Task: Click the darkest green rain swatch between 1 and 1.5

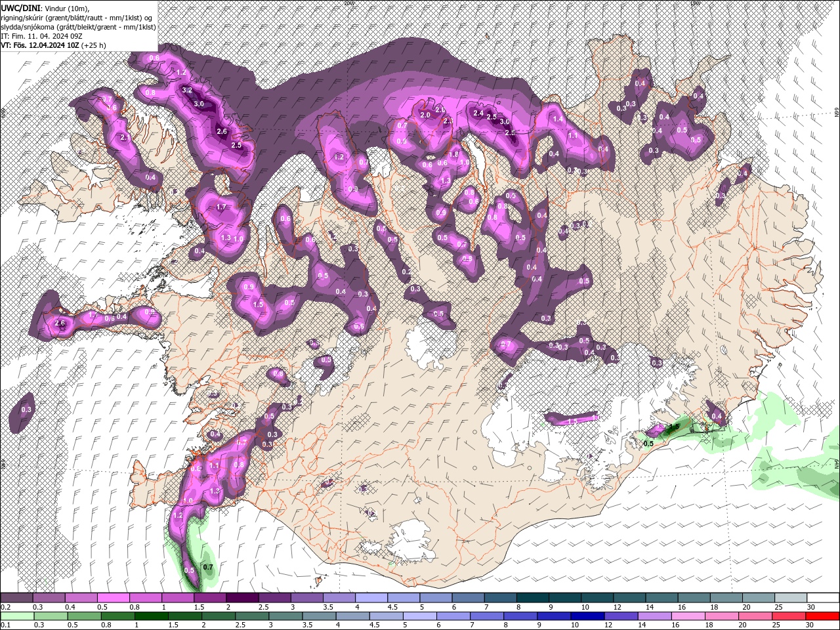Action: tap(151, 616)
